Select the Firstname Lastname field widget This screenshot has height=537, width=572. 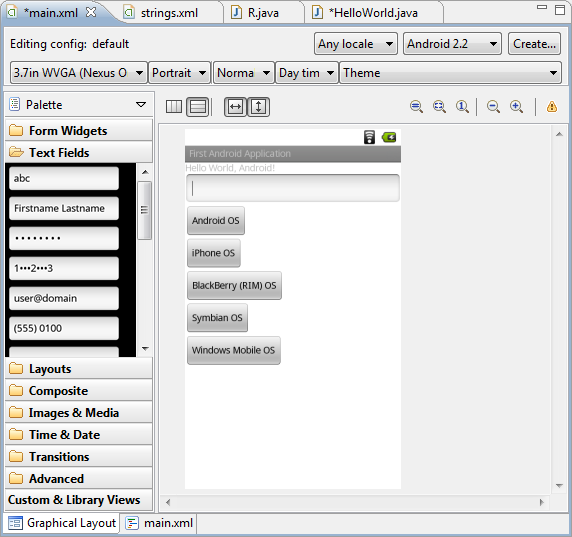pos(64,208)
